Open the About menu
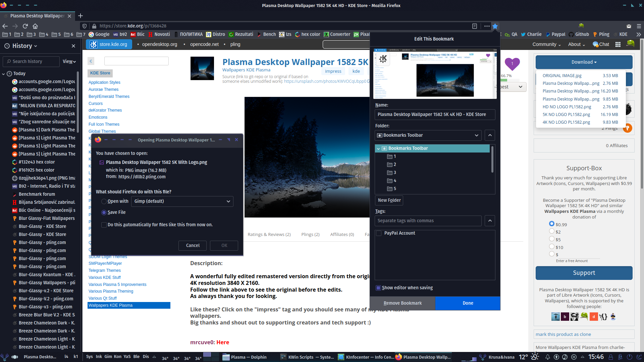 [577, 44]
